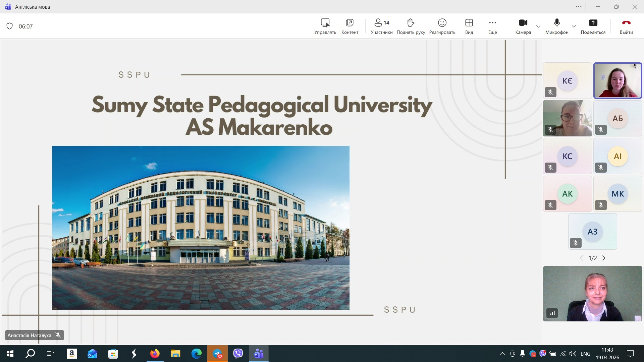Click Анастасія Наталуха presenter name label
This screenshot has height=362, width=644.
[x=30, y=335]
